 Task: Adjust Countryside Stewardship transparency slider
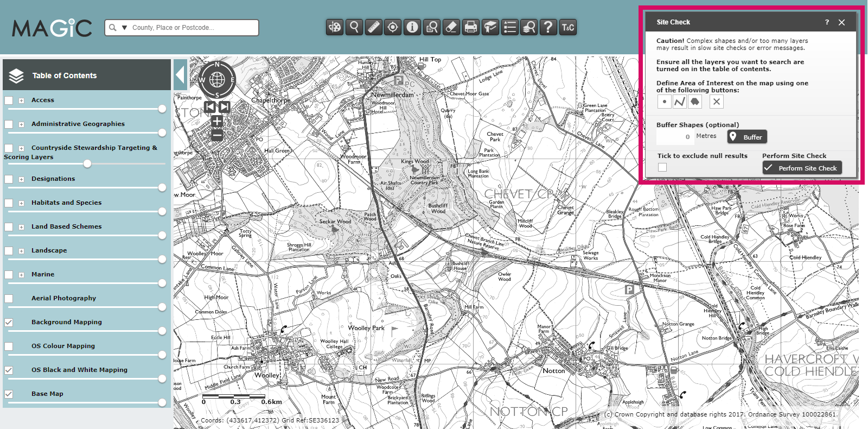tap(87, 164)
